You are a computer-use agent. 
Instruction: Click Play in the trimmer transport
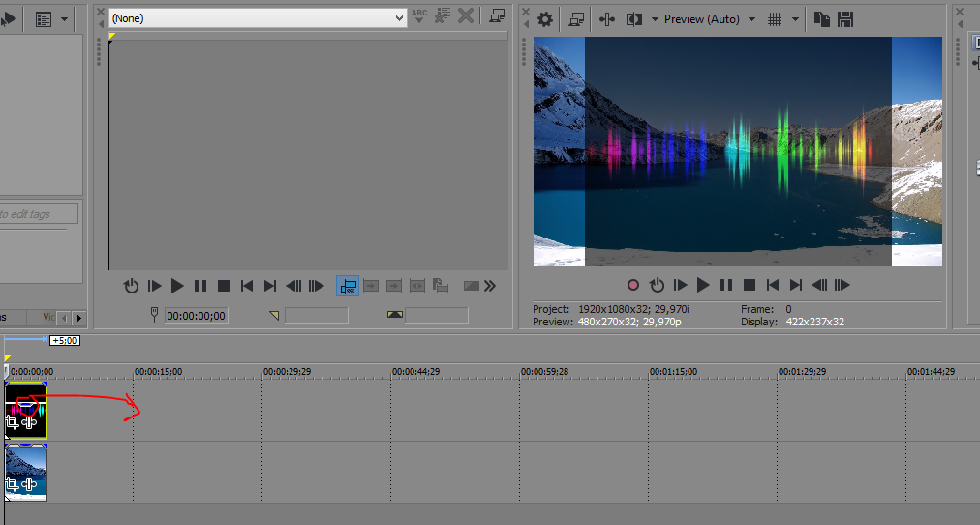pyautogui.click(x=177, y=287)
